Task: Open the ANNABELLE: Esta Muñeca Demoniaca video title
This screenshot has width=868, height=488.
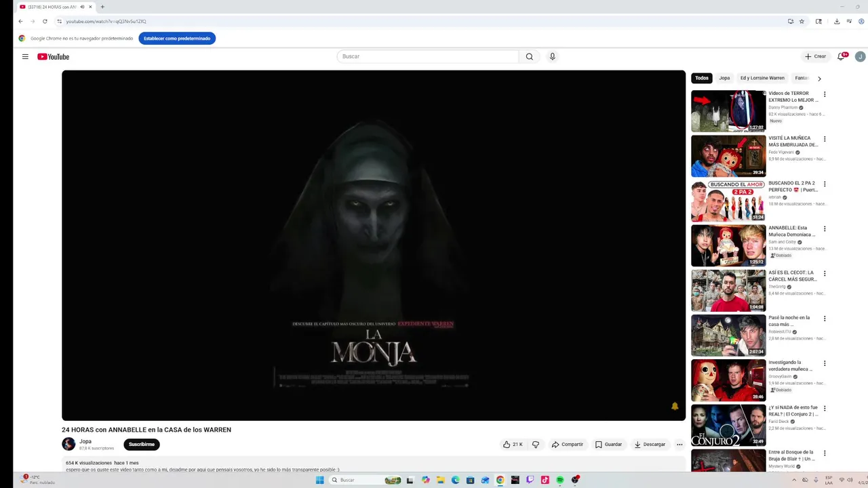Action: [x=792, y=231]
